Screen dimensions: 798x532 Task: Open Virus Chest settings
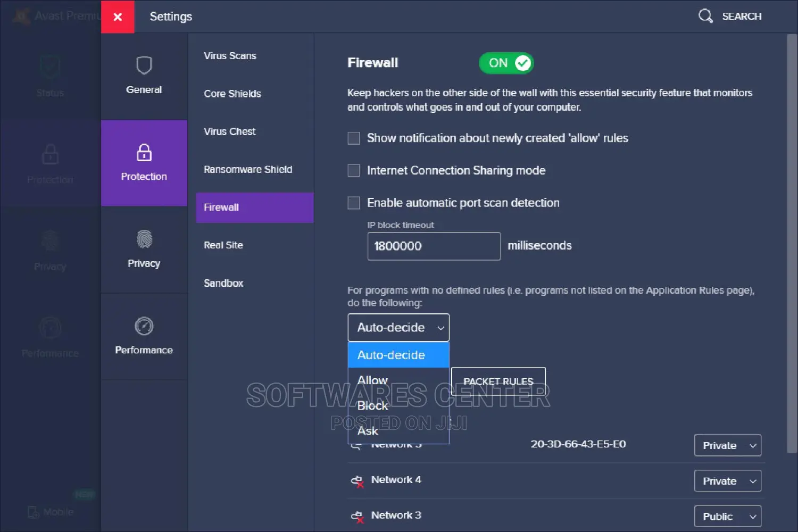[x=230, y=131]
